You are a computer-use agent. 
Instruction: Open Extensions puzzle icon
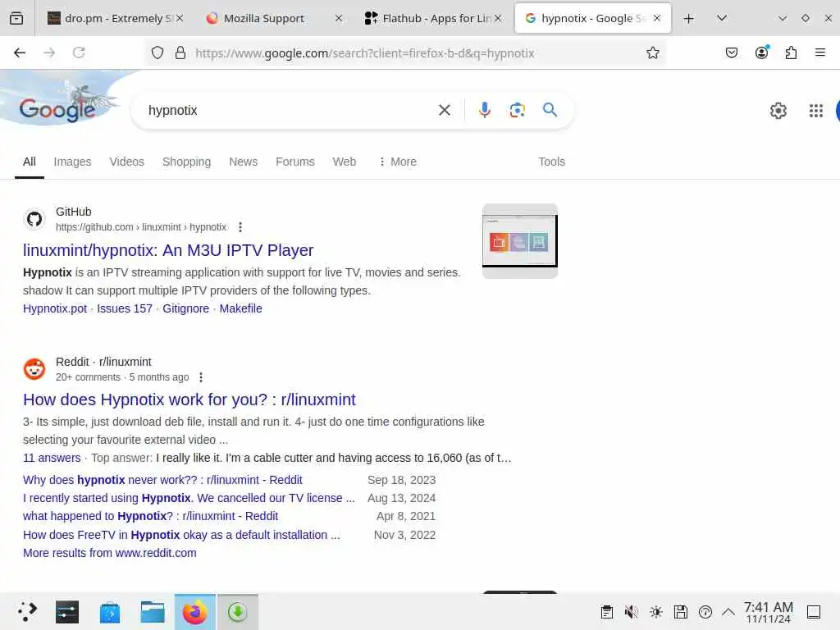tap(792, 52)
